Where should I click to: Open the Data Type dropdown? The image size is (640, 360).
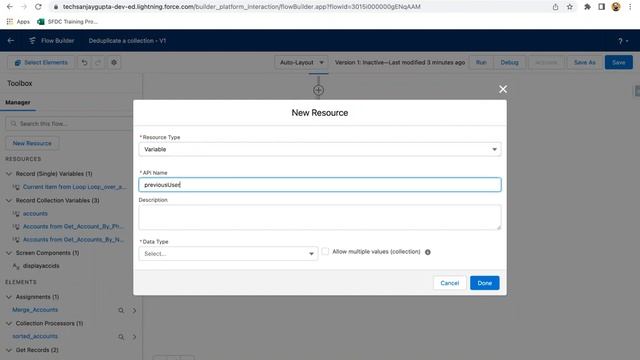pyautogui.click(x=228, y=253)
